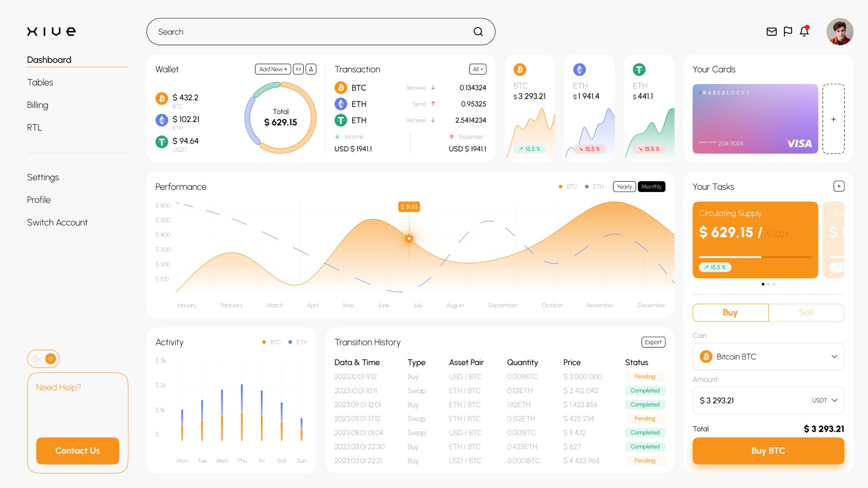Add a new card with plus placeholder
This screenshot has height=488, width=868.
click(834, 119)
